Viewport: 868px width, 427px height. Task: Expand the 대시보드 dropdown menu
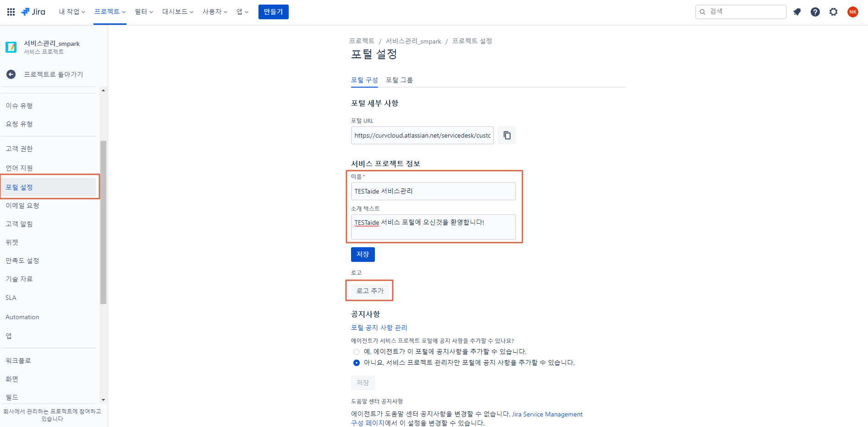[x=177, y=12]
